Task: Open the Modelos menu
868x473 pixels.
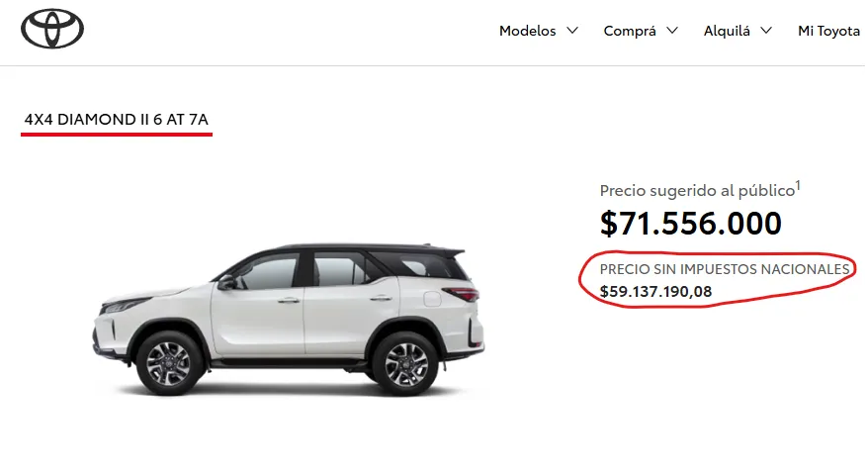Action: click(x=527, y=31)
